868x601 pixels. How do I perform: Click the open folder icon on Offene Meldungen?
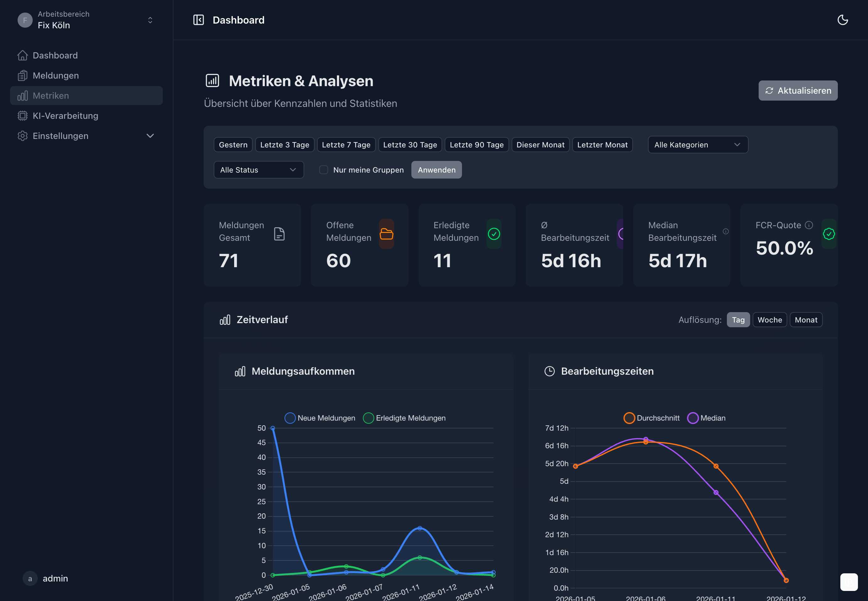click(x=387, y=234)
